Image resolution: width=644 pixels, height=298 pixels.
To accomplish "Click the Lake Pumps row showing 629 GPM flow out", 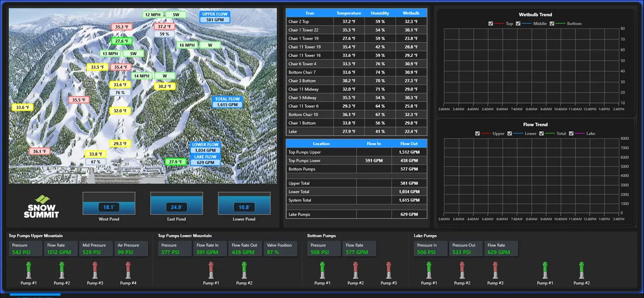I will pyautogui.click(x=356, y=214).
